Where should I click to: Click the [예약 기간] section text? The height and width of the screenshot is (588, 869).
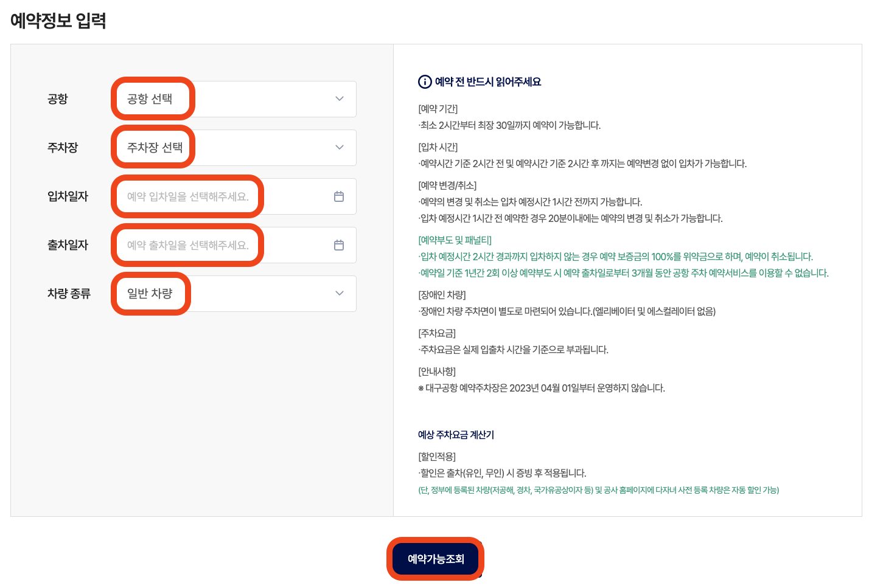click(436, 110)
